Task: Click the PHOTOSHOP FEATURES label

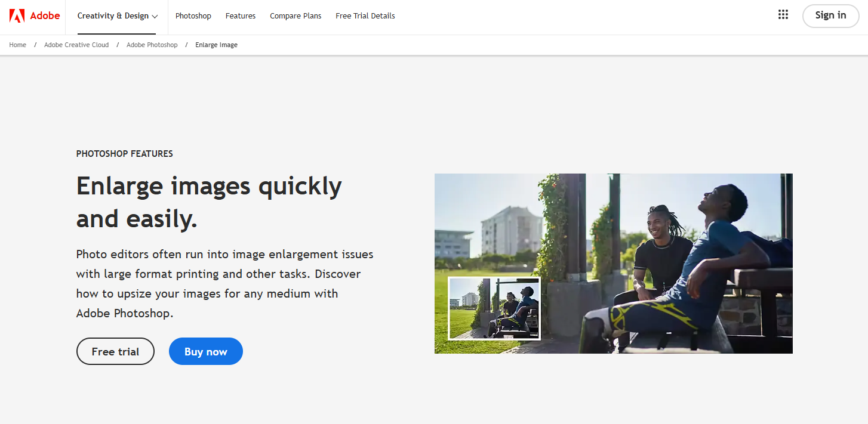Action: (125, 153)
